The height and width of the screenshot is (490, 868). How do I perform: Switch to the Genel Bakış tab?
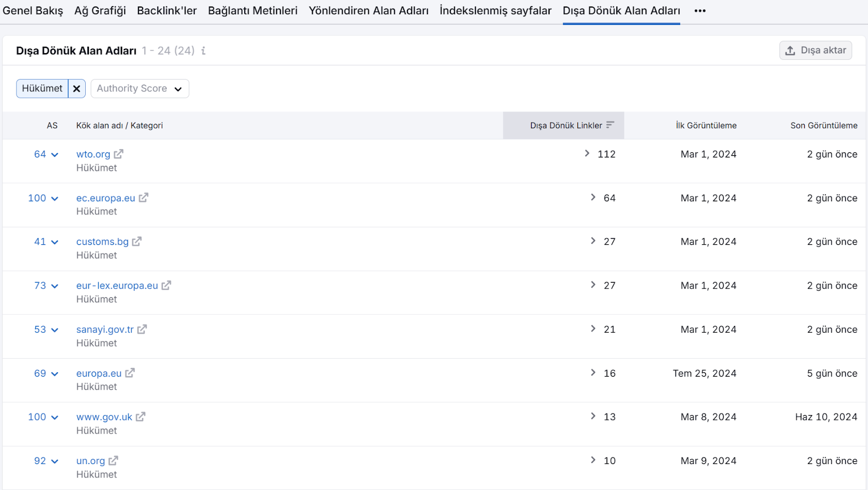click(33, 11)
